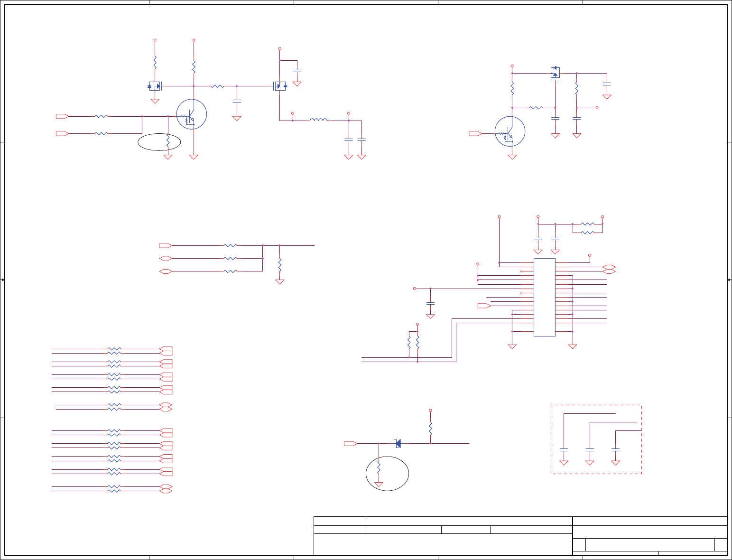
Task: Select the right decoupling capacitor above the IC
Action: (x=556, y=239)
